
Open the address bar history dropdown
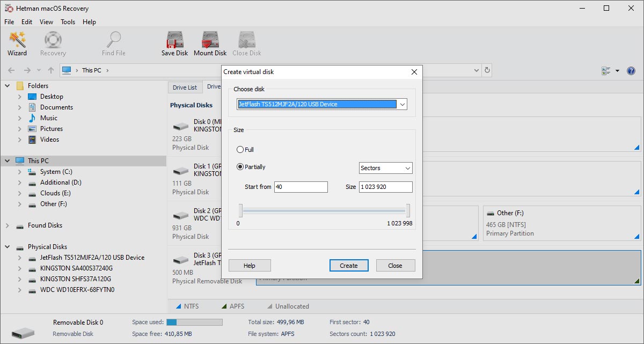click(x=477, y=70)
